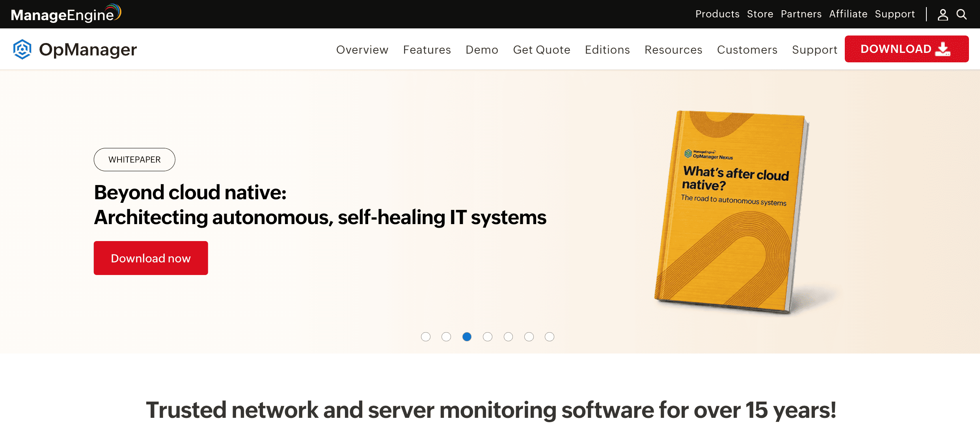Open the Partners link

[x=801, y=14]
